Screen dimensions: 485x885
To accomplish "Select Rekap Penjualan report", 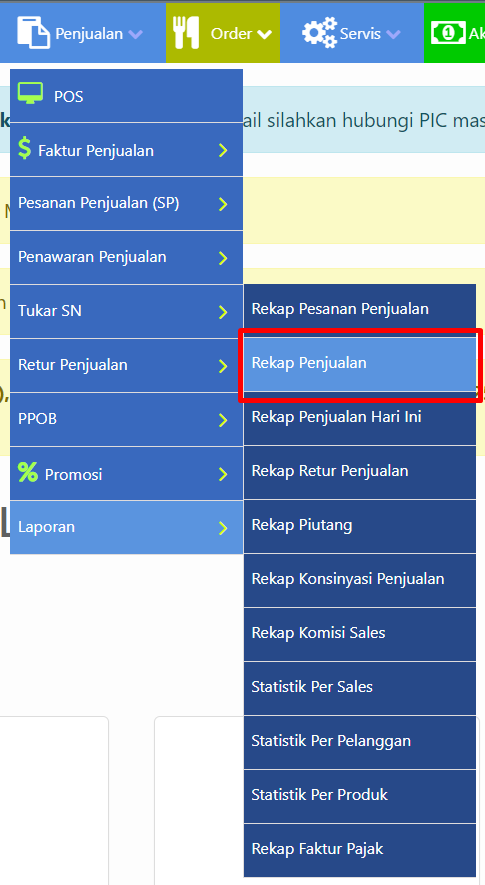I will (x=360, y=363).
